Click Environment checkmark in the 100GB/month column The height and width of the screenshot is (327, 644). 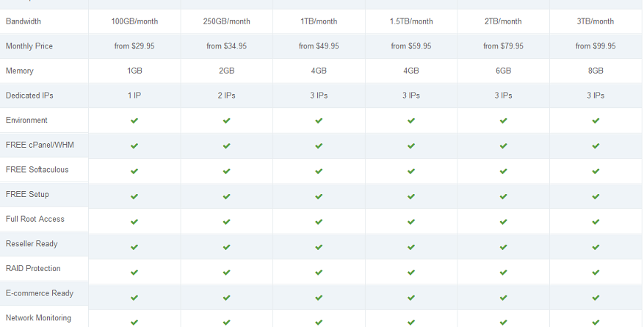coord(134,121)
